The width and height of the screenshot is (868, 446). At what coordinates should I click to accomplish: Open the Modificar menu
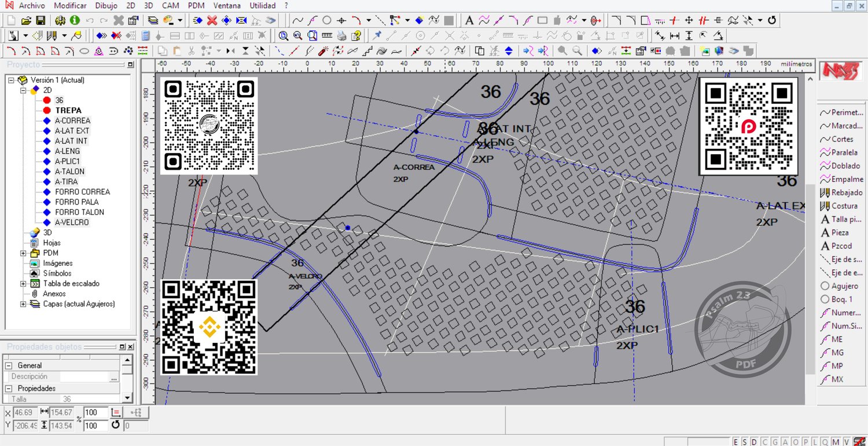[70, 5]
